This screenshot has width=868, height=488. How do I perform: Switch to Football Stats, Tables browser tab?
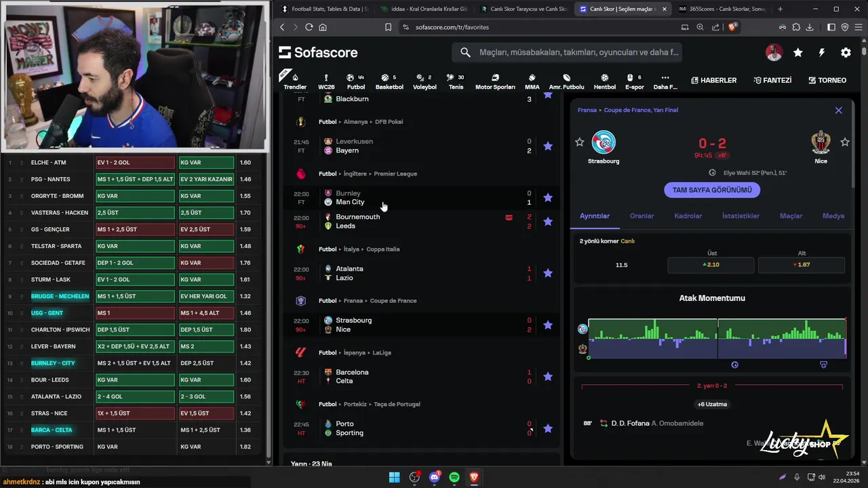pyautogui.click(x=323, y=9)
